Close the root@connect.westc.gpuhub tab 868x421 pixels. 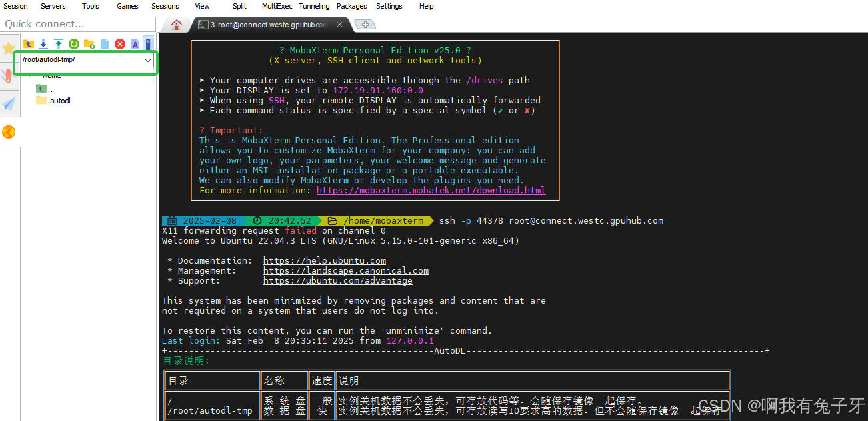(340, 25)
